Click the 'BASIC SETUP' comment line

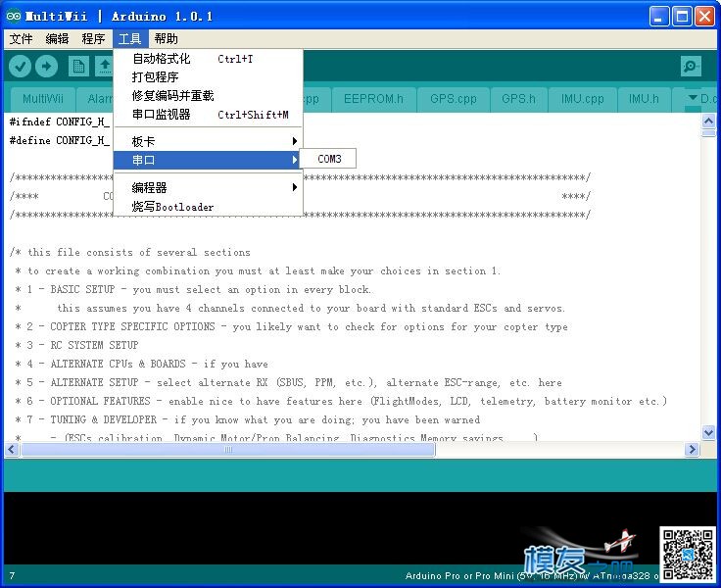coord(194,289)
